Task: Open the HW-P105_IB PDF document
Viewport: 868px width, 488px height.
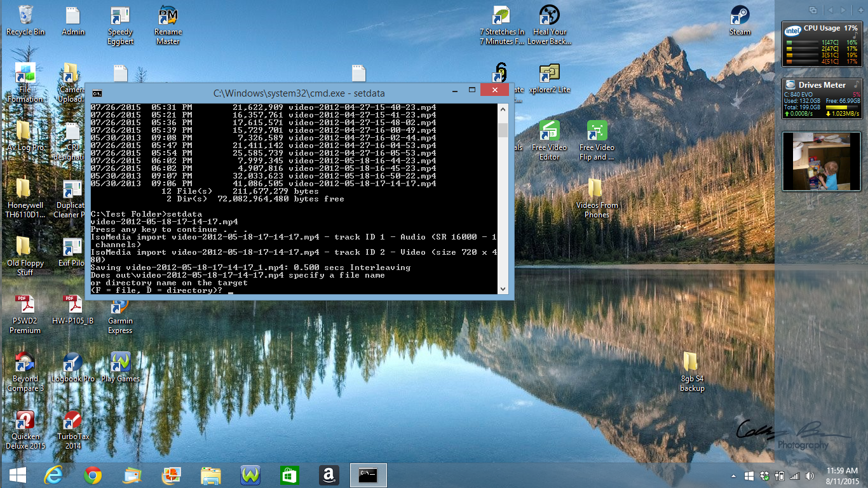Action: click(72, 309)
